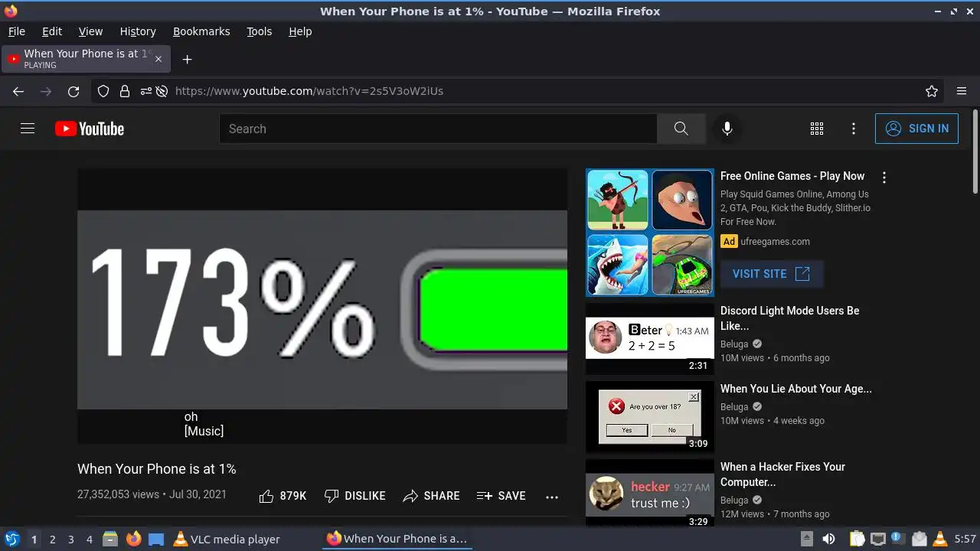This screenshot has width=980, height=551.
Task: Start voice search with the microphone icon
Action: click(727, 129)
